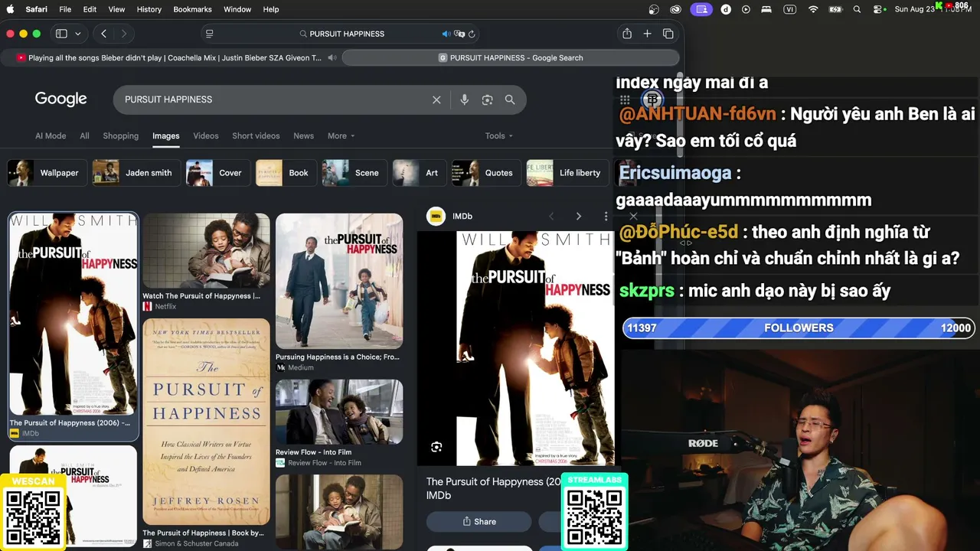
Task: Show the tab overview
Action: [x=668, y=34]
